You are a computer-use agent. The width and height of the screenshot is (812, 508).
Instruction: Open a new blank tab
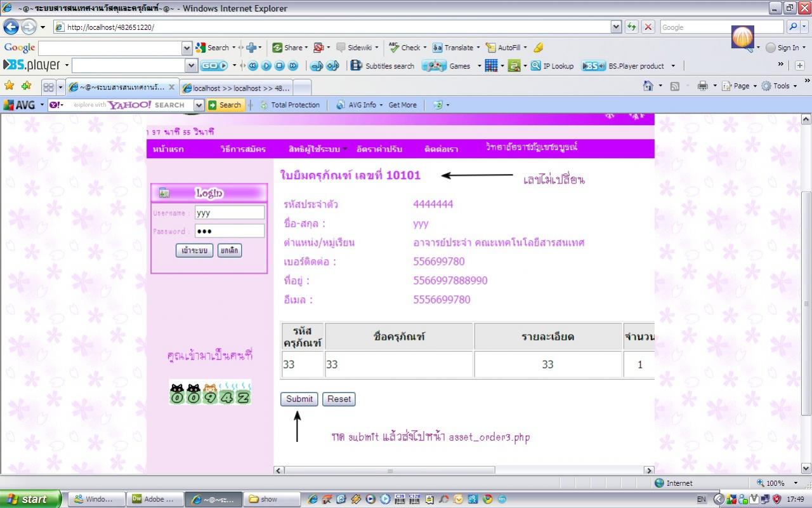[x=303, y=88]
